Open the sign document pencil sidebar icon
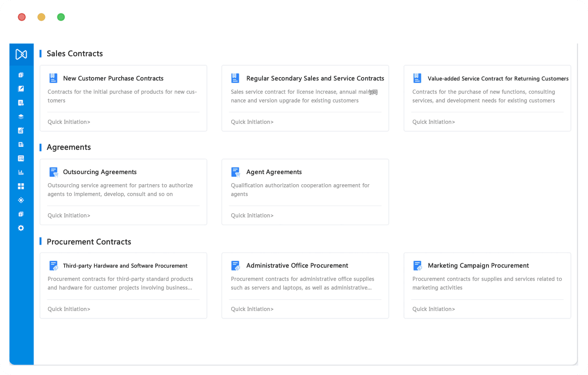588x375 pixels. [x=21, y=131]
